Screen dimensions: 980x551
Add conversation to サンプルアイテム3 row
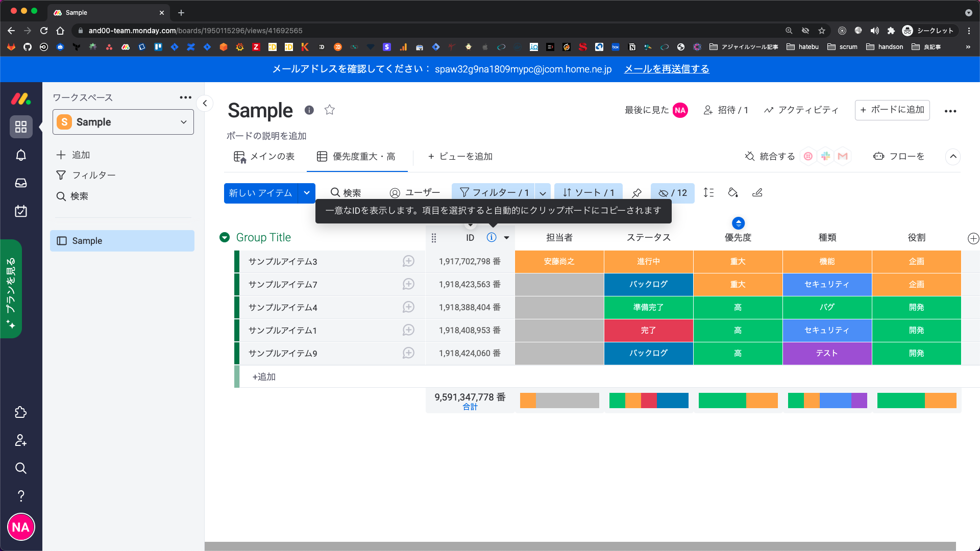click(408, 261)
